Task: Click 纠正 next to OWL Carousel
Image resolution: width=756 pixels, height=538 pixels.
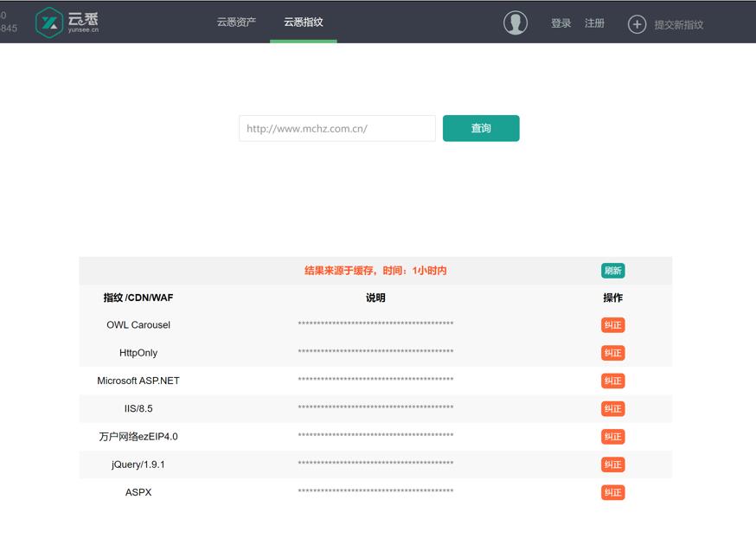Action: pos(612,325)
